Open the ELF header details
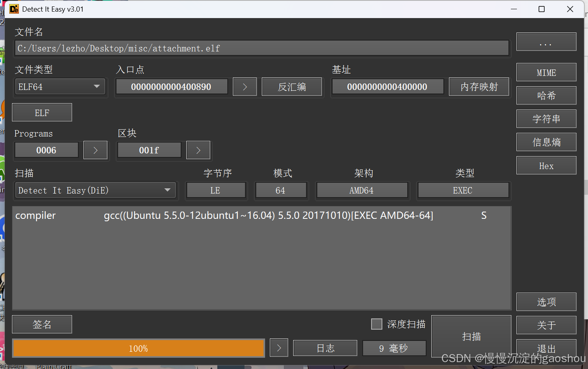 pos(42,112)
